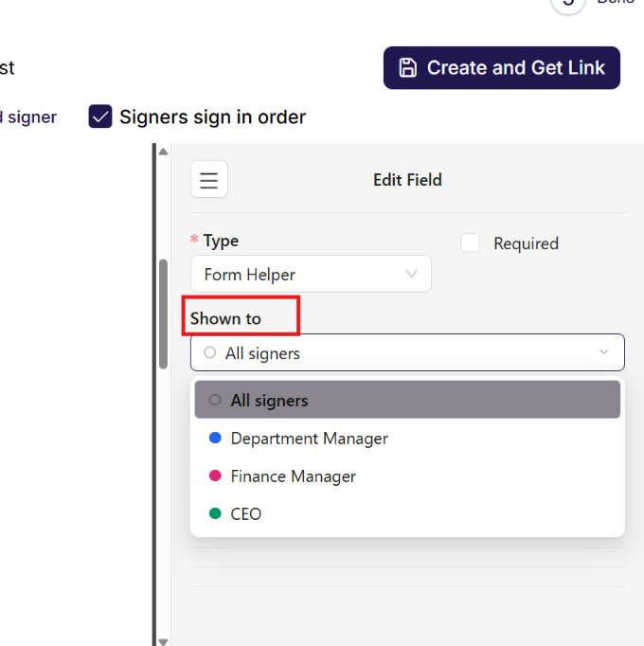The height and width of the screenshot is (646, 644).
Task: Click the Required label text
Action: click(x=527, y=243)
